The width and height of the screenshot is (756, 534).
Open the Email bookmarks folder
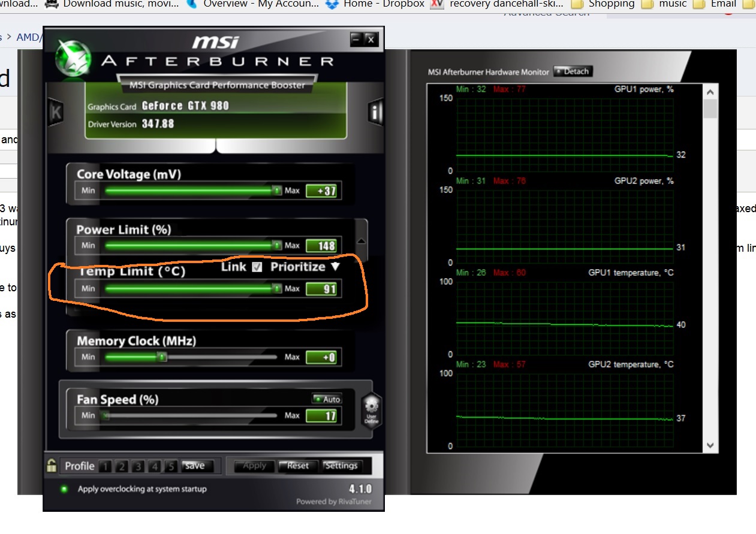(715, 4)
